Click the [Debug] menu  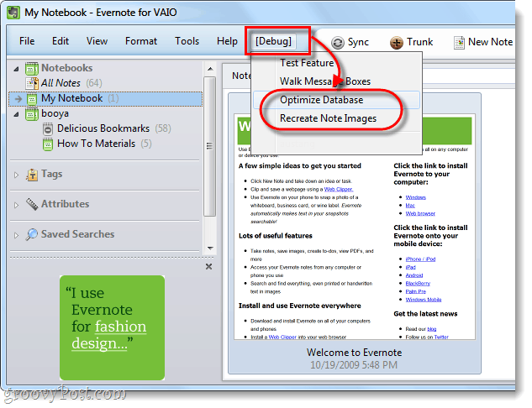(x=273, y=41)
